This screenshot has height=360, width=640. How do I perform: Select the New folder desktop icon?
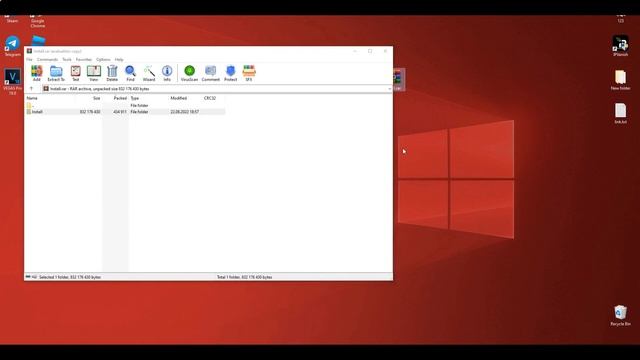point(620,80)
